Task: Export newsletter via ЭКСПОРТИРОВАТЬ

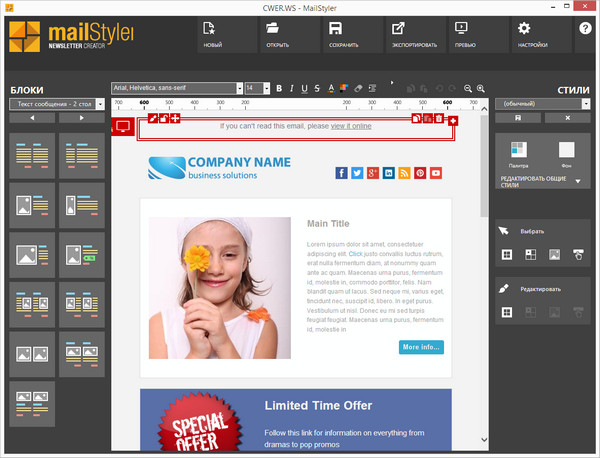Action: (416, 34)
